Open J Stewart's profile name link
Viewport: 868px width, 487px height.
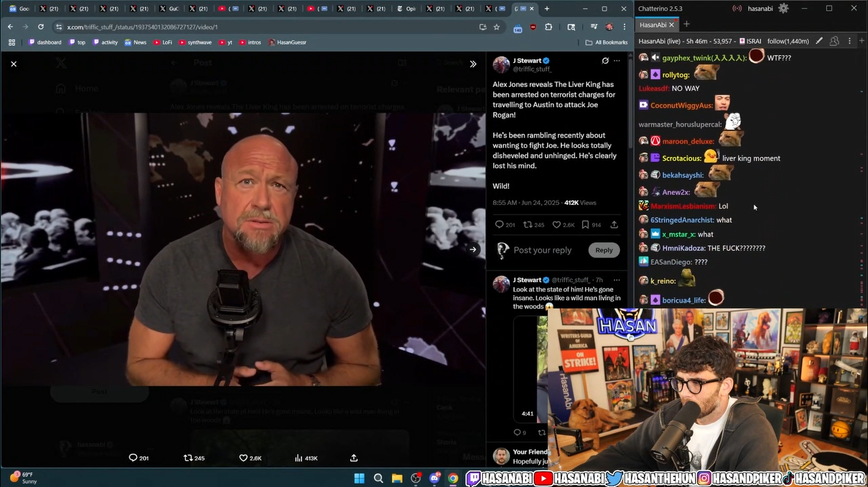pos(527,61)
